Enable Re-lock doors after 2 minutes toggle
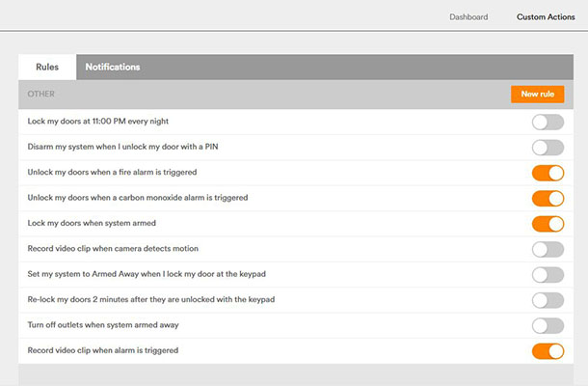588x386 pixels. click(x=548, y=300)
